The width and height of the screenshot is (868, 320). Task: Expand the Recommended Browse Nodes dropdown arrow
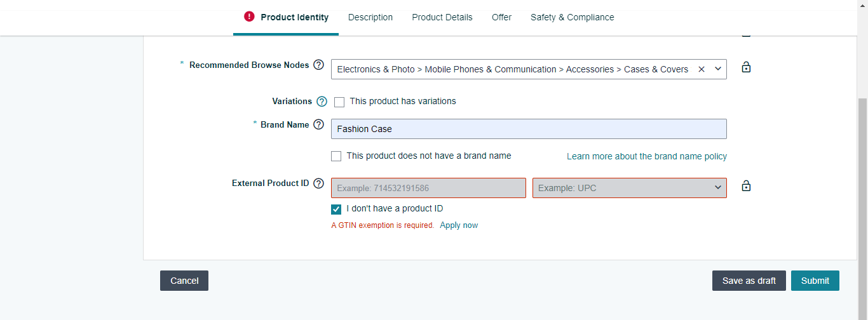tap(718, 69)
